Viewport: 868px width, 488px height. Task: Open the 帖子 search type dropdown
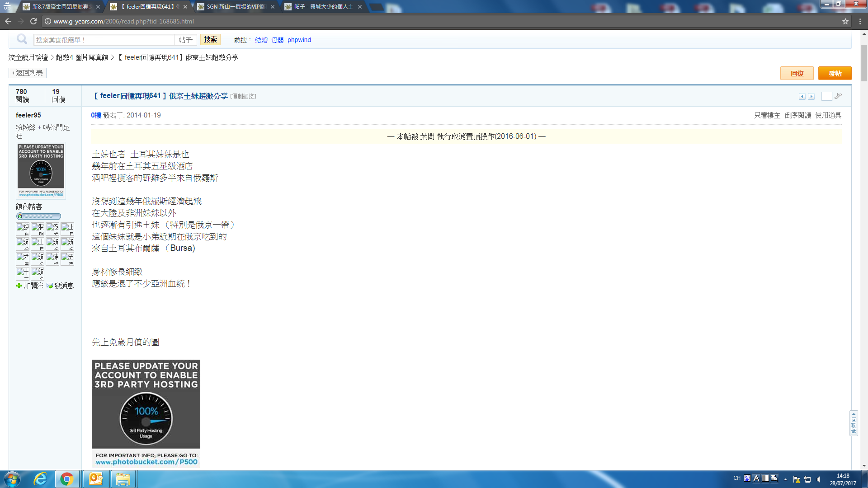point(186,40)
